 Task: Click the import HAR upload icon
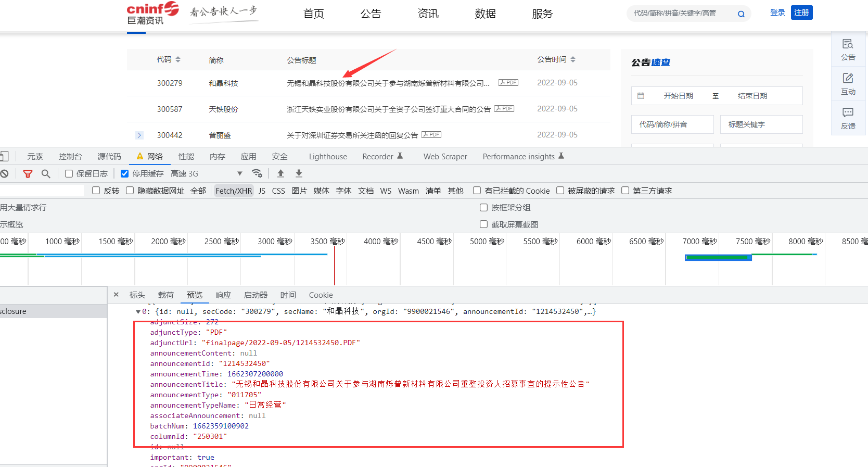tap(280, 173)
